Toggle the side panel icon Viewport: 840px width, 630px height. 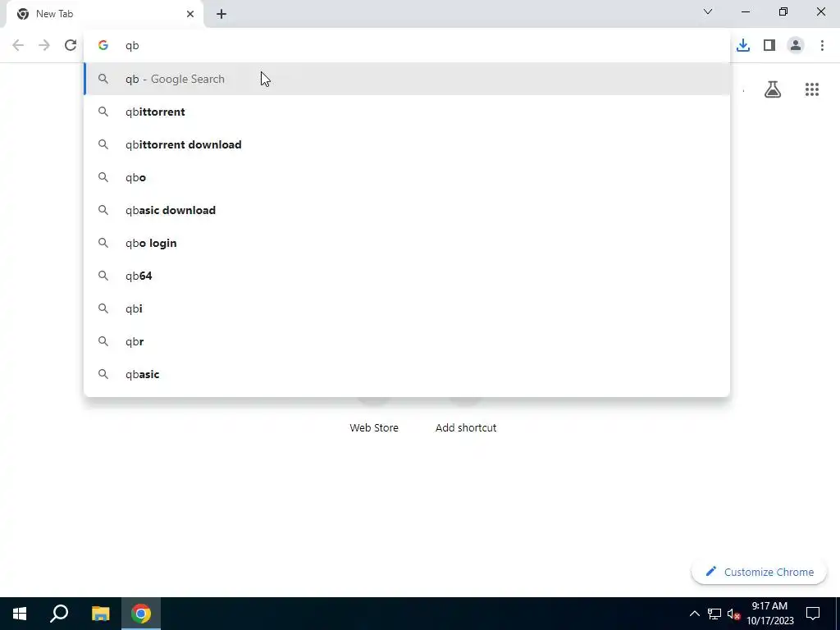pos(769,46)
